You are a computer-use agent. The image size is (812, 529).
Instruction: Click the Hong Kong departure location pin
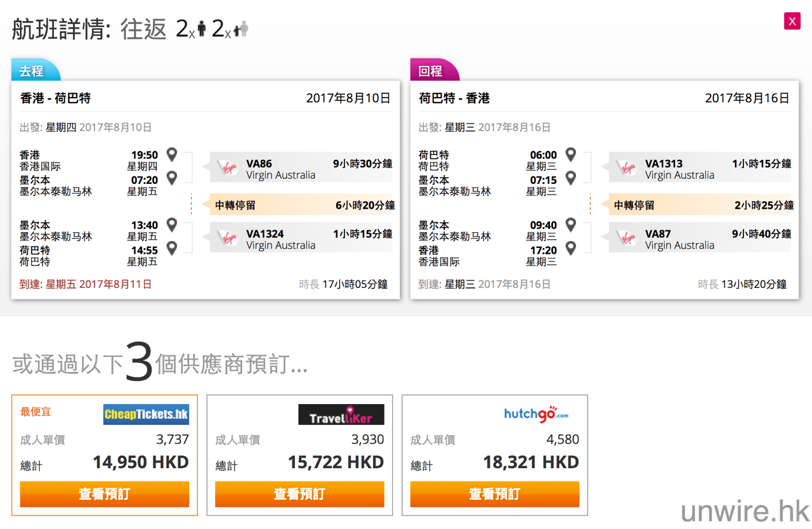[x=171, y=154]
